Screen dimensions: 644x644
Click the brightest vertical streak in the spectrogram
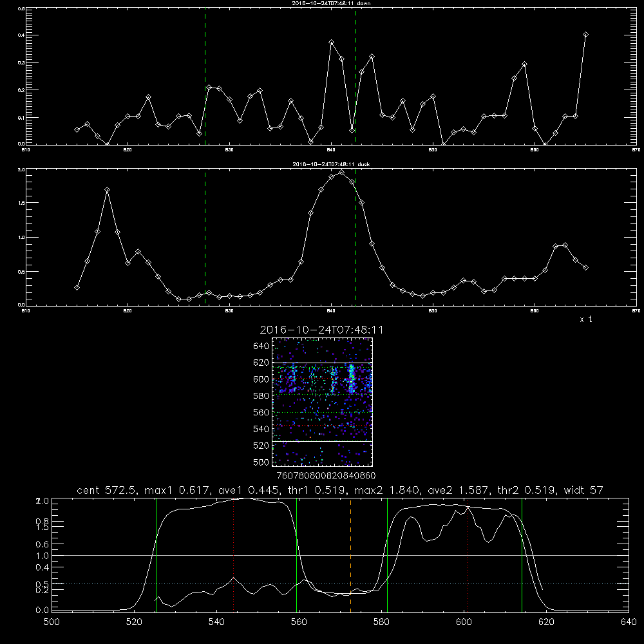(x=351, y=379)
